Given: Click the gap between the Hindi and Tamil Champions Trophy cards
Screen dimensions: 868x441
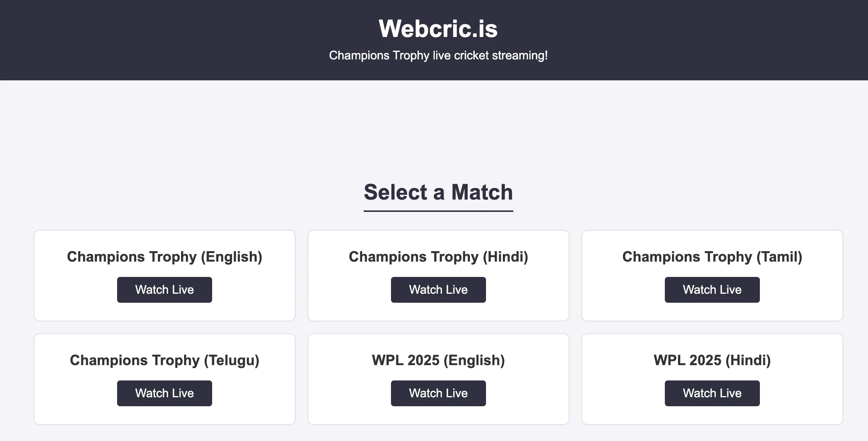Looking at the screenshot, I should tap(575, 275).
